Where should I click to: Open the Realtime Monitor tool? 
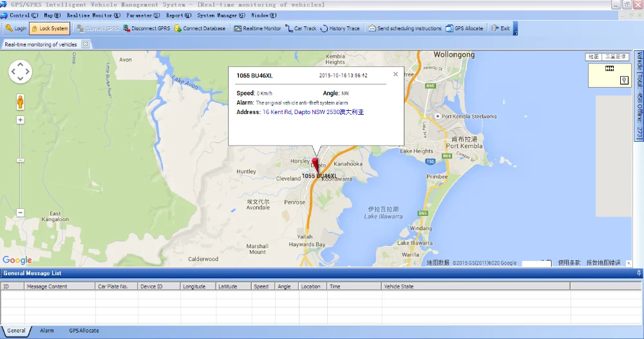point(258,28)
